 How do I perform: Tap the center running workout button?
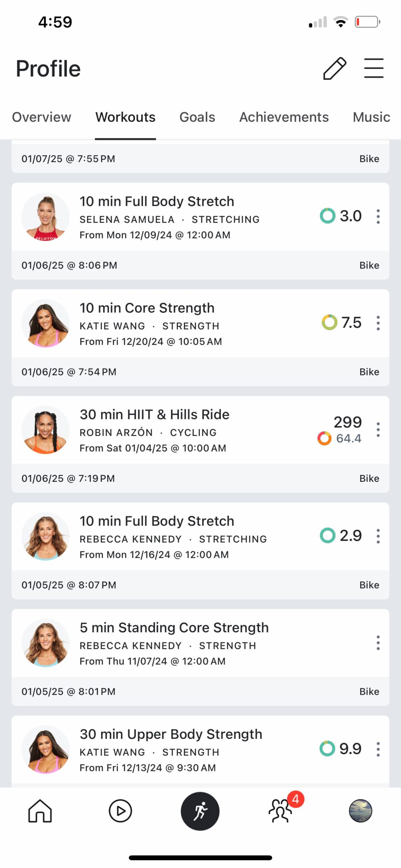[x=200, y=810]
